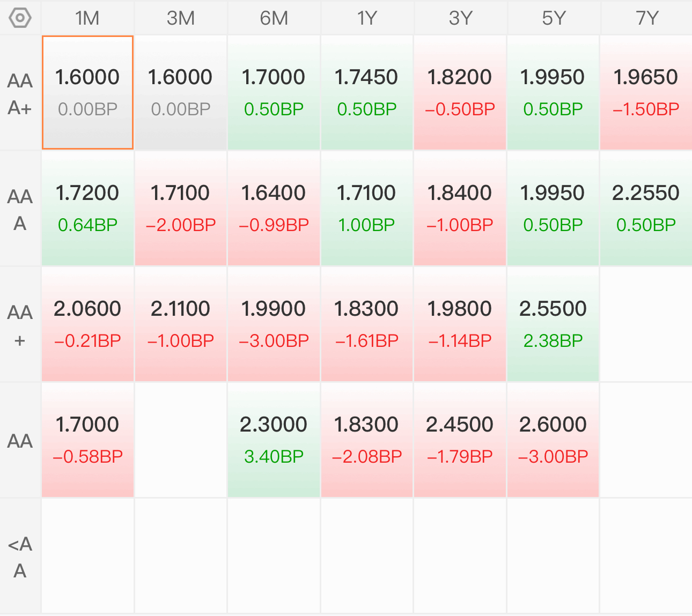Select the 1M column header
This screenshot has height=616, width=692.
(x=87, y=18)
